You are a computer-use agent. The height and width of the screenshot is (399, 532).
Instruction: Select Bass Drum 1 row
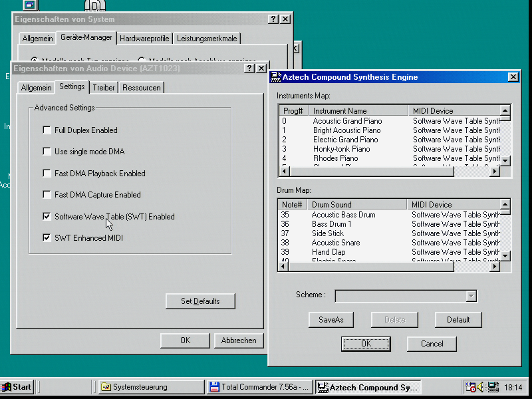(x=390, y=224)
